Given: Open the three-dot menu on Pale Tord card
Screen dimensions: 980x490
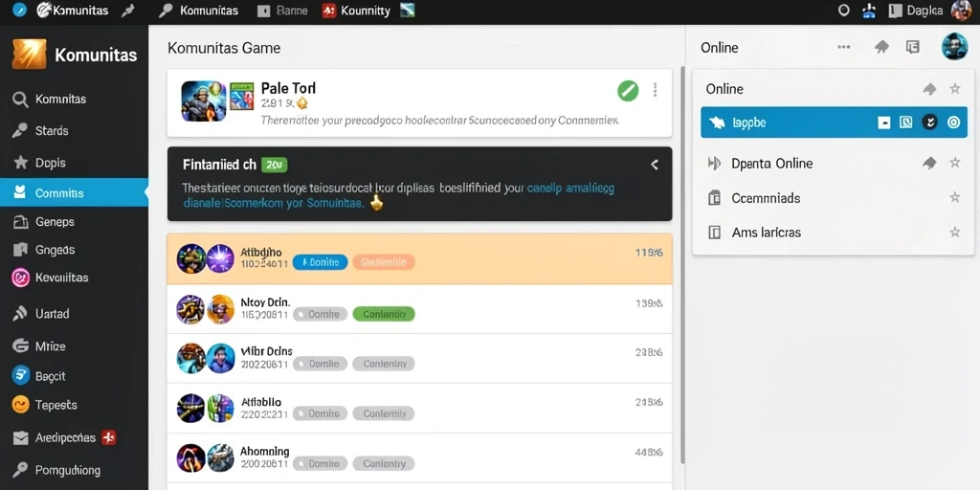Looking at the screenshot, I should coord(655,90).
